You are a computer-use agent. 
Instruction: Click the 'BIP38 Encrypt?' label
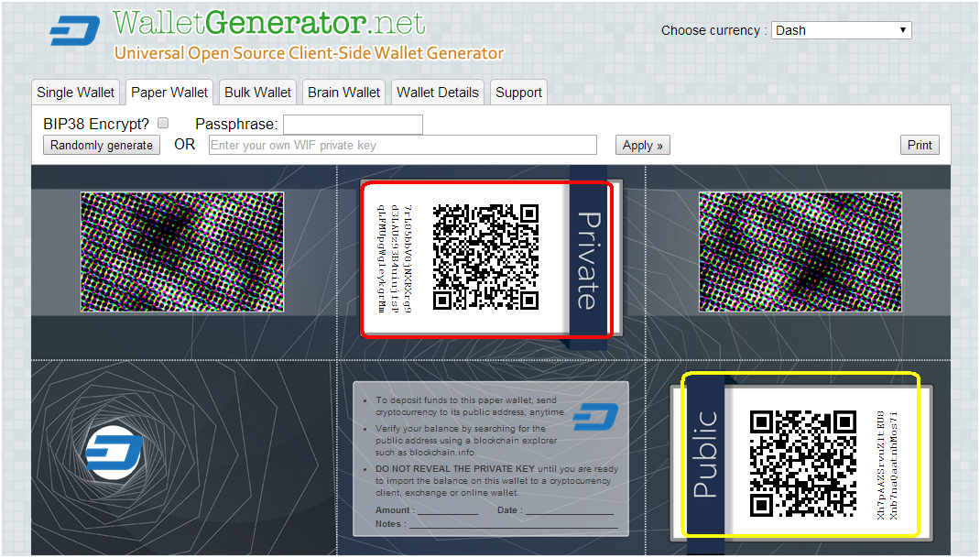pos(96,124)
